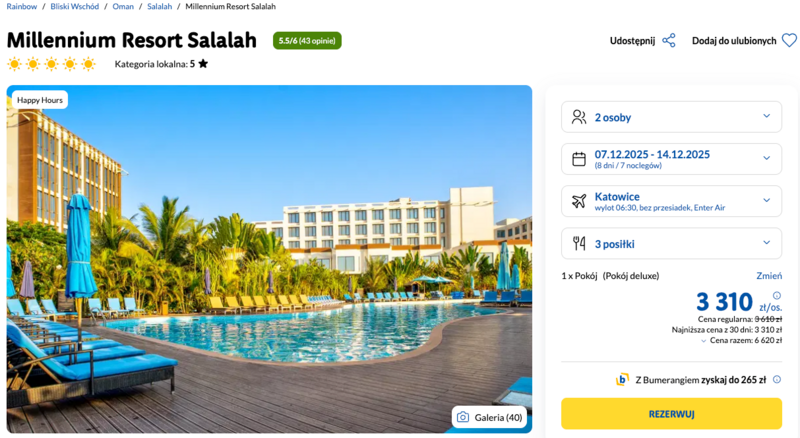Click the Bumerang logo icon
This screenshot has height=438, width=800.
622,380
